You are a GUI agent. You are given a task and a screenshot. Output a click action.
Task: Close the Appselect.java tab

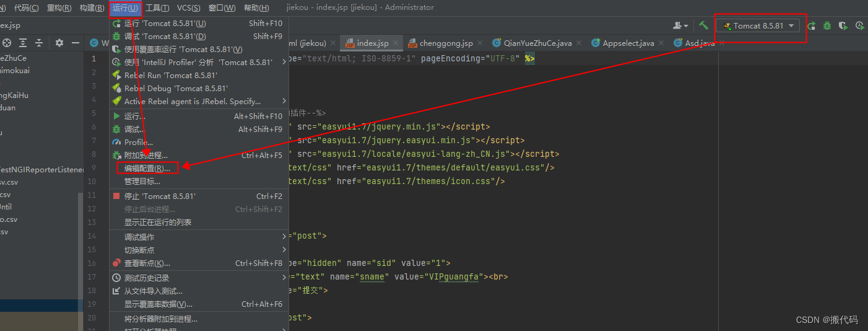coord(661,43)
